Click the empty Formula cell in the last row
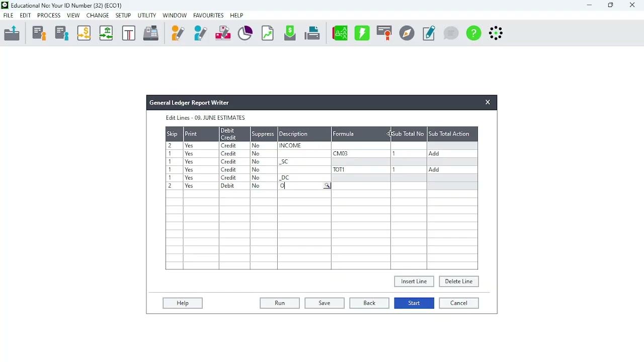Viewport: 644px width, 362px height. click(x=361, y=186)
